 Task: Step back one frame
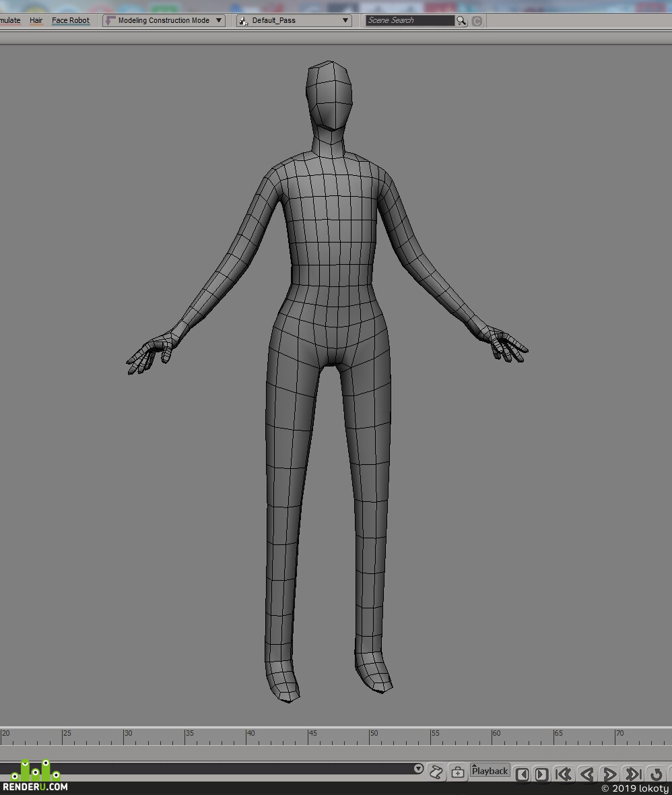(x=522, y=774)
